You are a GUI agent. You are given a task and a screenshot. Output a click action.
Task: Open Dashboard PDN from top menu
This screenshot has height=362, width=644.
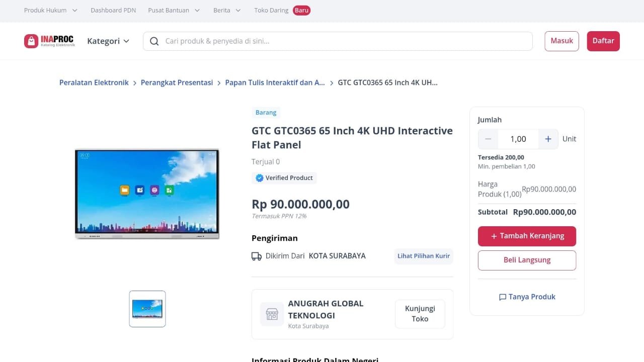[x=113, y=10]
